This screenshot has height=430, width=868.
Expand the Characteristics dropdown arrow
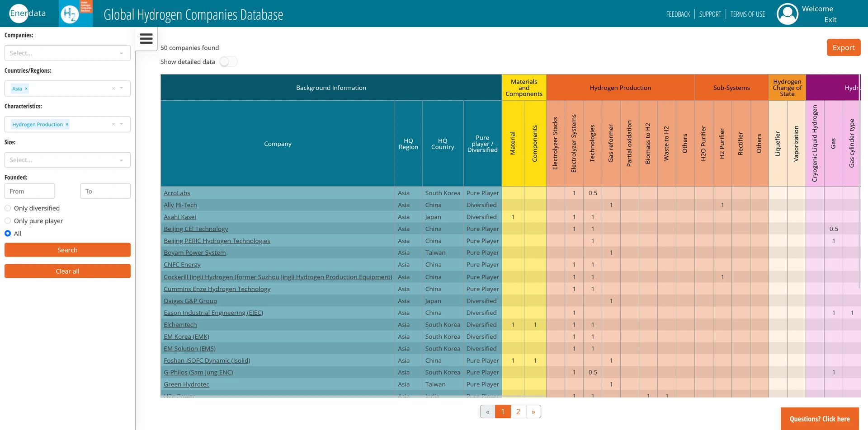coord(121,124)
